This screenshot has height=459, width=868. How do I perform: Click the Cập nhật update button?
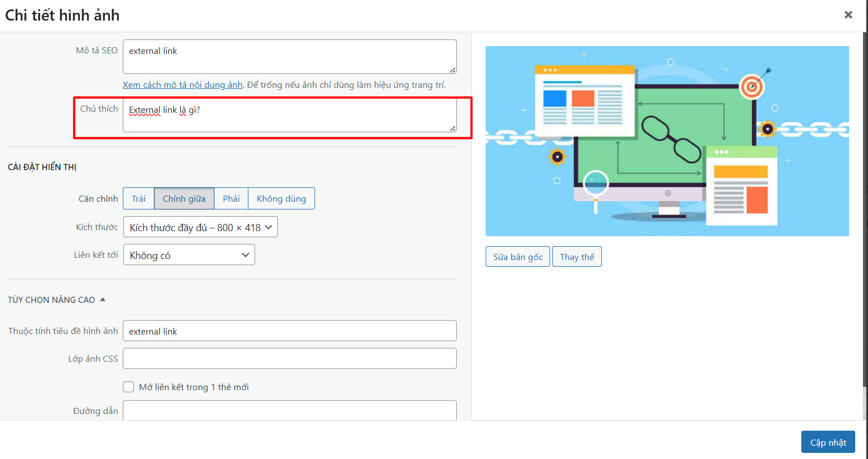(828, 442)
